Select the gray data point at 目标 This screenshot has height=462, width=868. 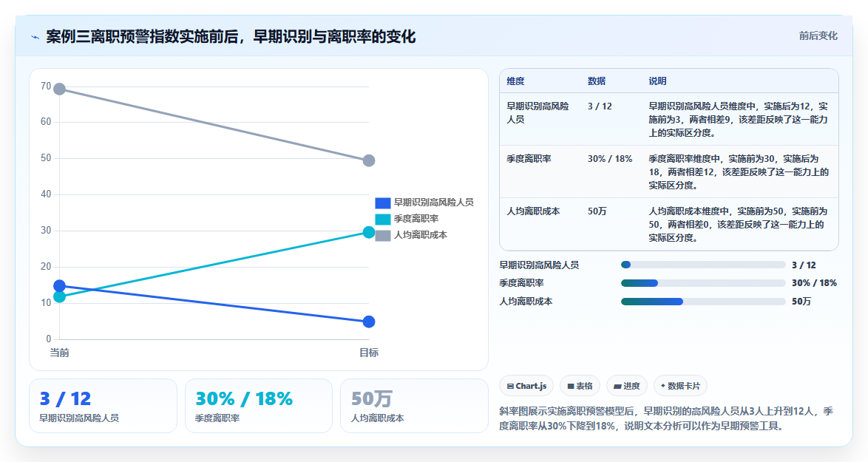point(369,160)
